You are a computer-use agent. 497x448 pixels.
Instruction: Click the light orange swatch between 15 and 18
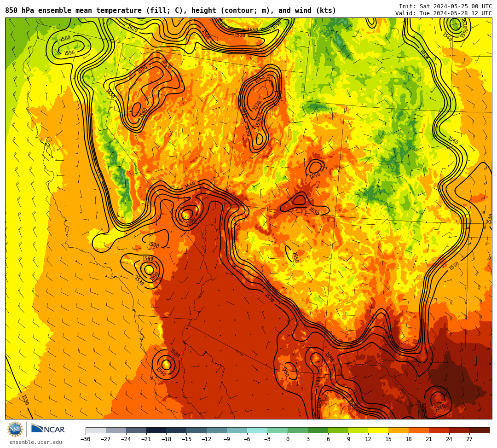(399, 430)
